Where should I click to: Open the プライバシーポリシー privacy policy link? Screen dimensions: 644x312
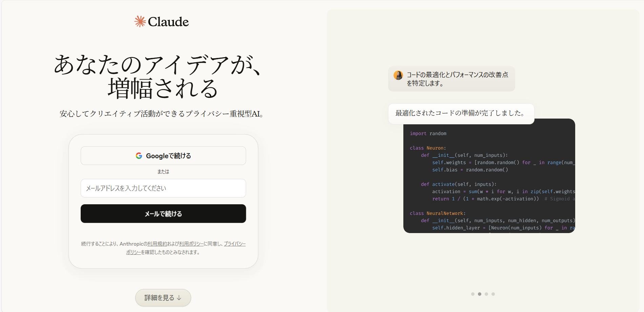235,244
